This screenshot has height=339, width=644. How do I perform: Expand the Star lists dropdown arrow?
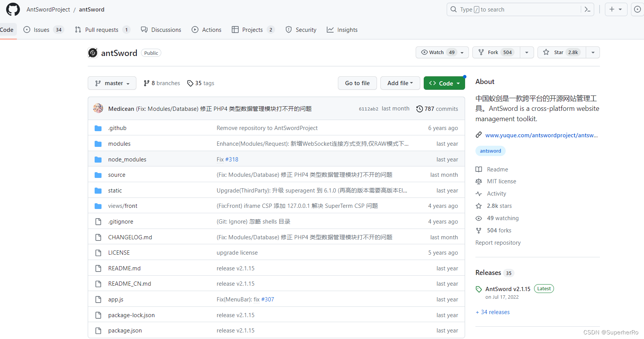tap(593, 52)
